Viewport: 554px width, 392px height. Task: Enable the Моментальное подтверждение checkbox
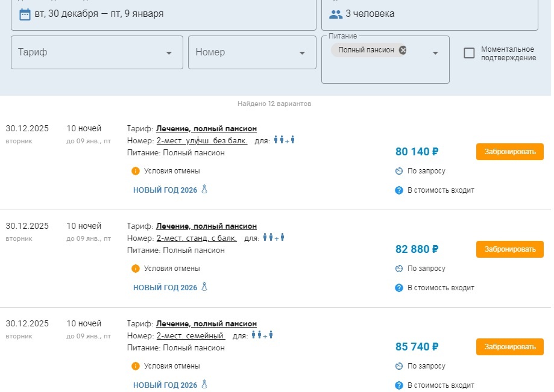(469, 53)
